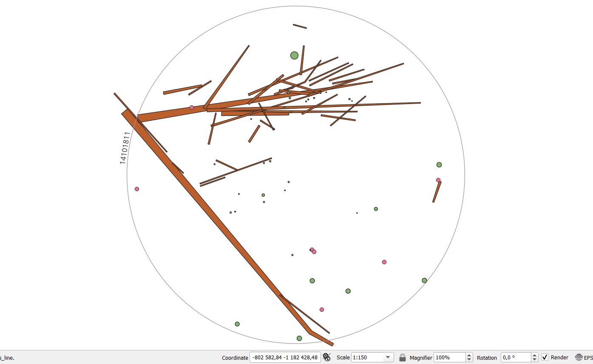Click the rotated label 14101811
The width and height of the screenshot is (593, 364).
pos(124,148)
